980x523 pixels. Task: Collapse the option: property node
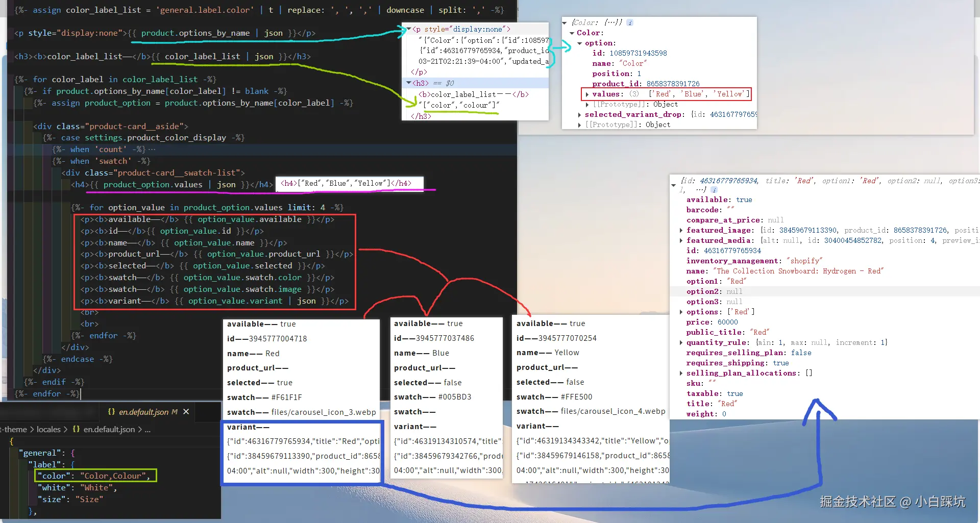pyautogui.click(x=580, y=43)
